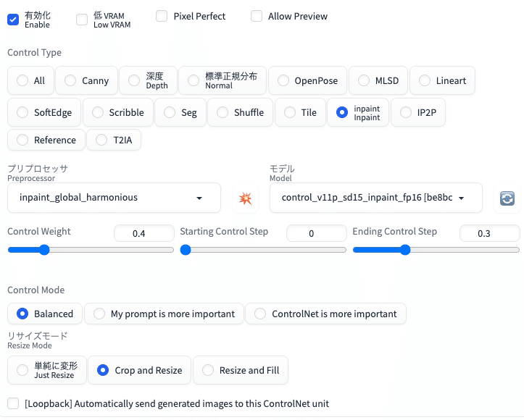Viewport: 524px width, 420px height.
Task: Enable Loopback auto-send images checkbox
Action: tap(13, 403)
